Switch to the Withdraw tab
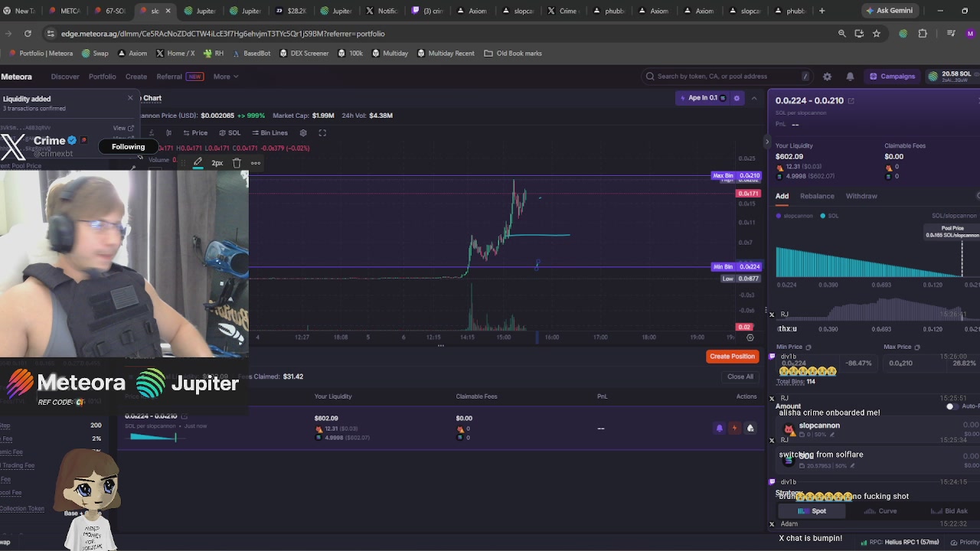This screenshot has height=551, width=980. click(x=861, y=196)
